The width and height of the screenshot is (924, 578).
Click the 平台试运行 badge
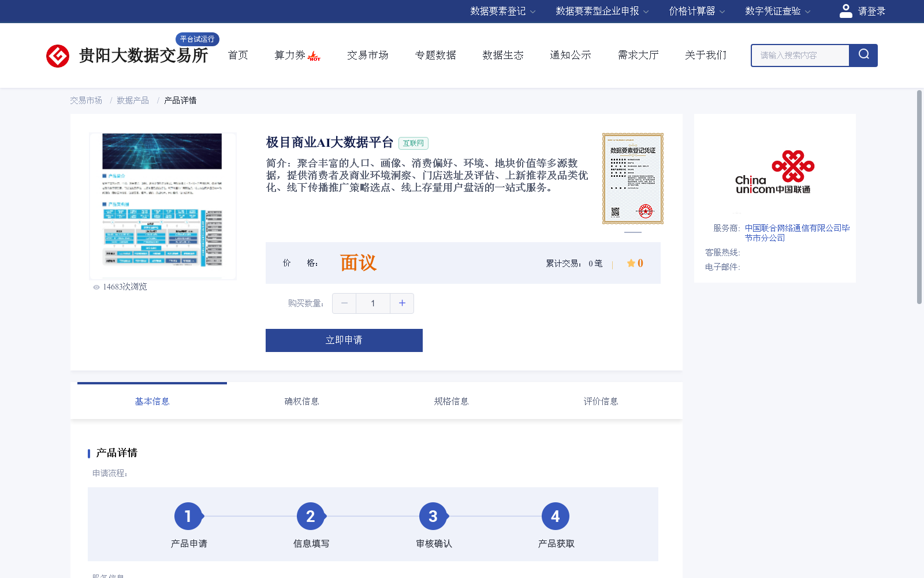click(x=198, y=39)
